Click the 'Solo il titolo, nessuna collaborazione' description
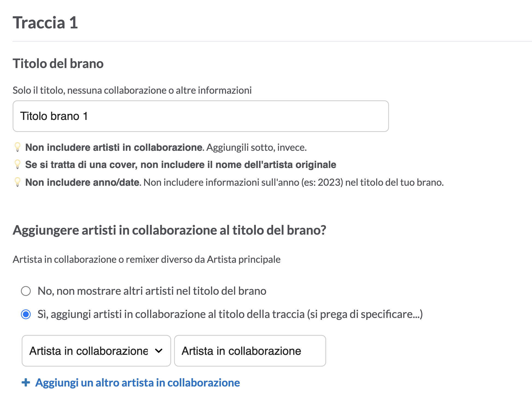 click(132, 90)
